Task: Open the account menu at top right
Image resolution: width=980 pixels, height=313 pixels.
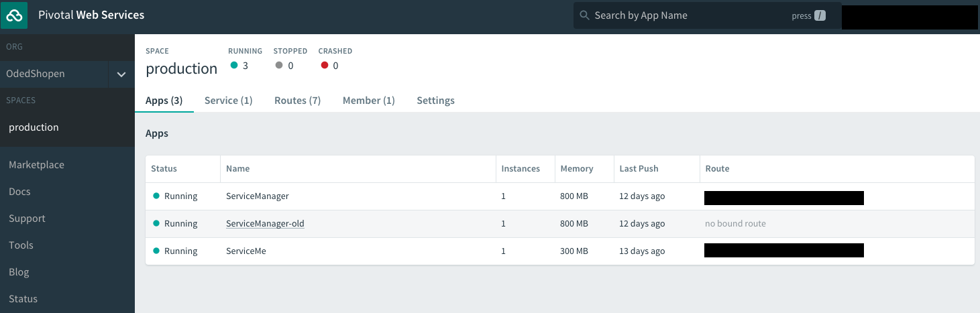Action: (910, 17)
